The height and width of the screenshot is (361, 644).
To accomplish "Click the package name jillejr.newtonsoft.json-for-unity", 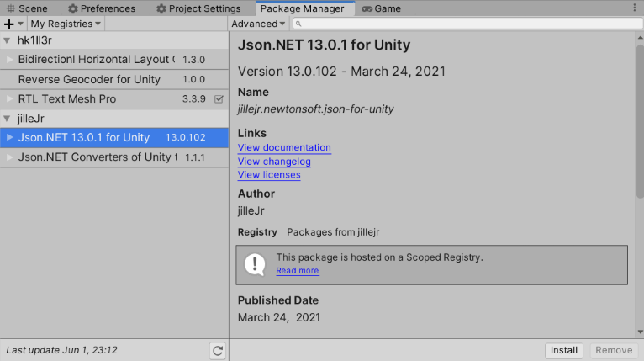I will click(x=315, y=109).
